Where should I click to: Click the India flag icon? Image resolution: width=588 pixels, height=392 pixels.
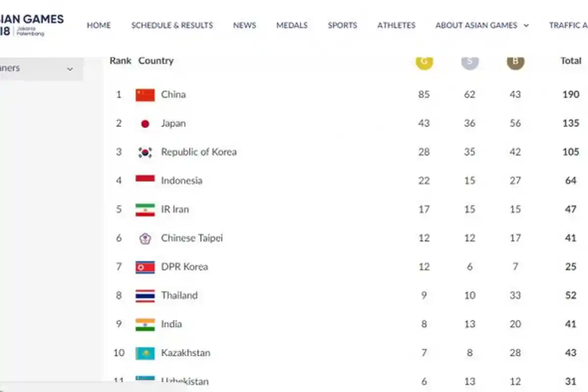click(145, 324)
